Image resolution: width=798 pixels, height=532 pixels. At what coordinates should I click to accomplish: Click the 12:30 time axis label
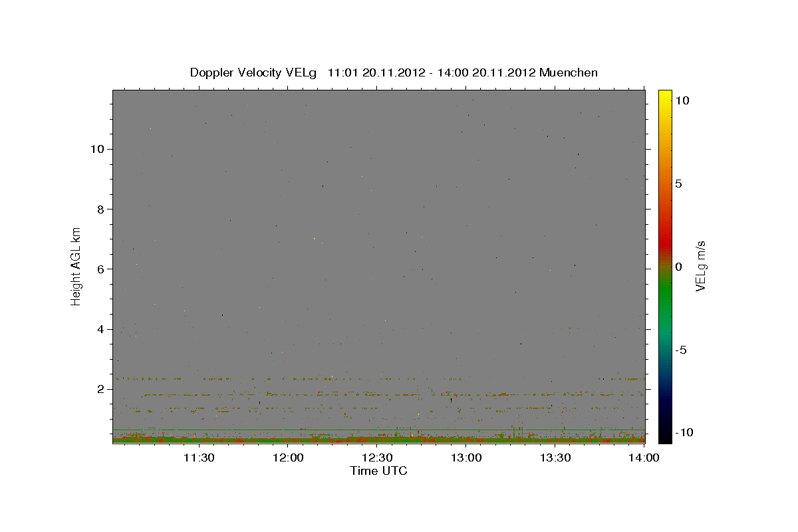(377, 458)
